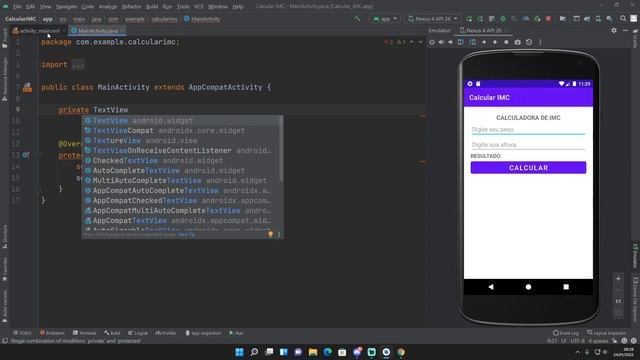Image resolution: width=640 pixels, height=360 pixels.
Task: Click the completion popup options dots
Action: point(279,234)
